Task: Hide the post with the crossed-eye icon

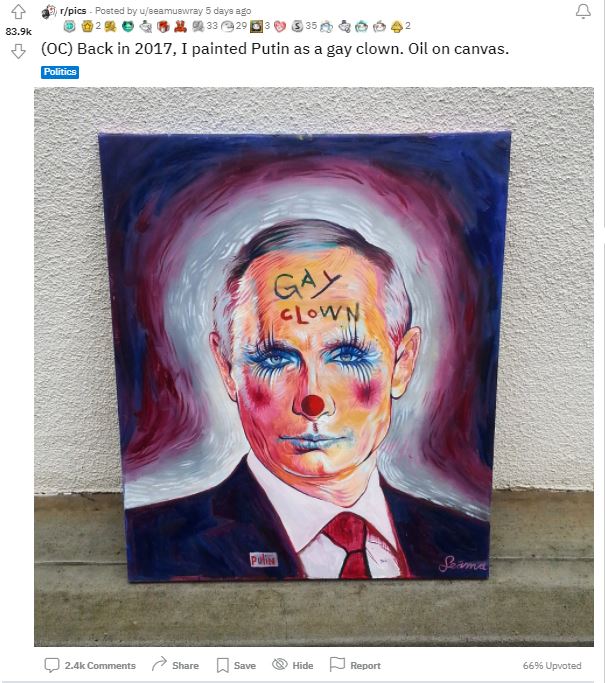Action: pyautogui.click(x=280, y=664)
